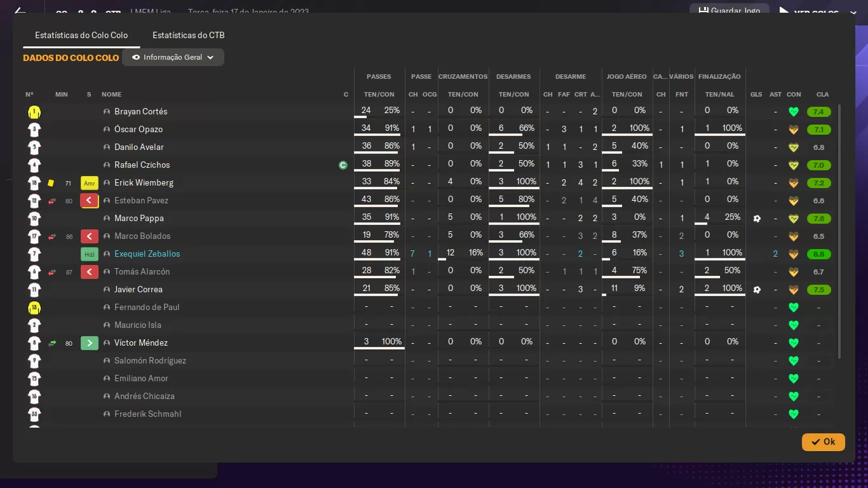Click Víctor Méndez green swap arrows icon

[x=52, y=343]
